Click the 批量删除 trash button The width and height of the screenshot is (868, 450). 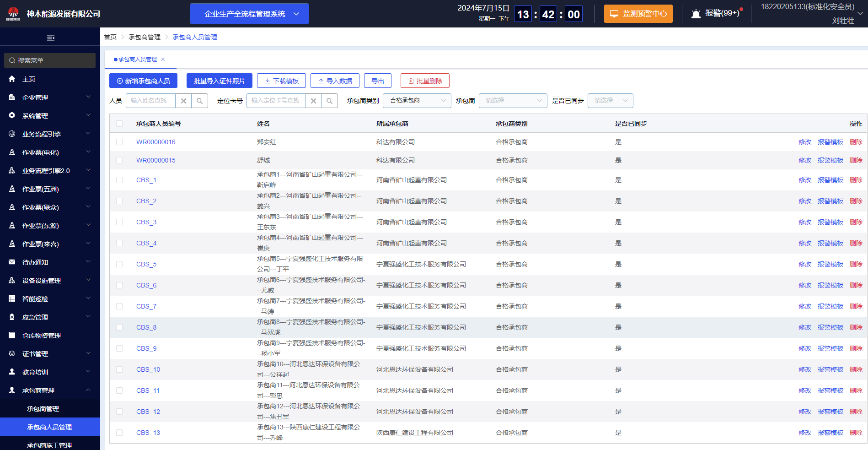click(x=424, y=80)
